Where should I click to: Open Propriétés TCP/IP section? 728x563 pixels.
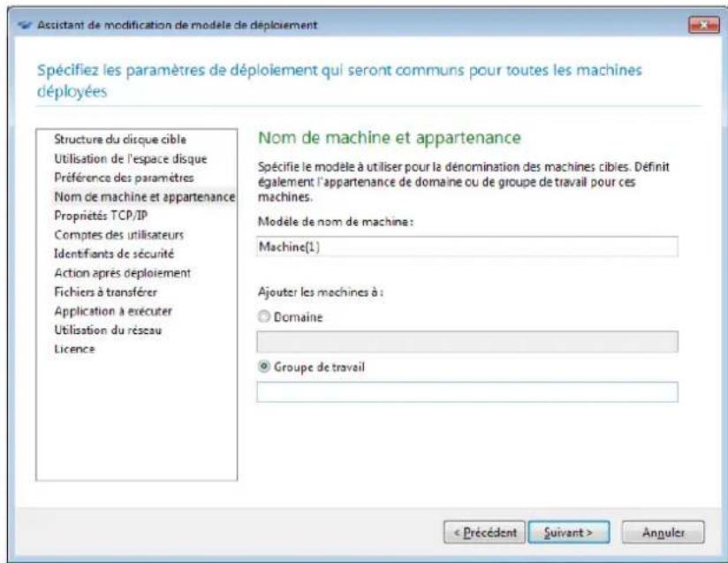101,216
